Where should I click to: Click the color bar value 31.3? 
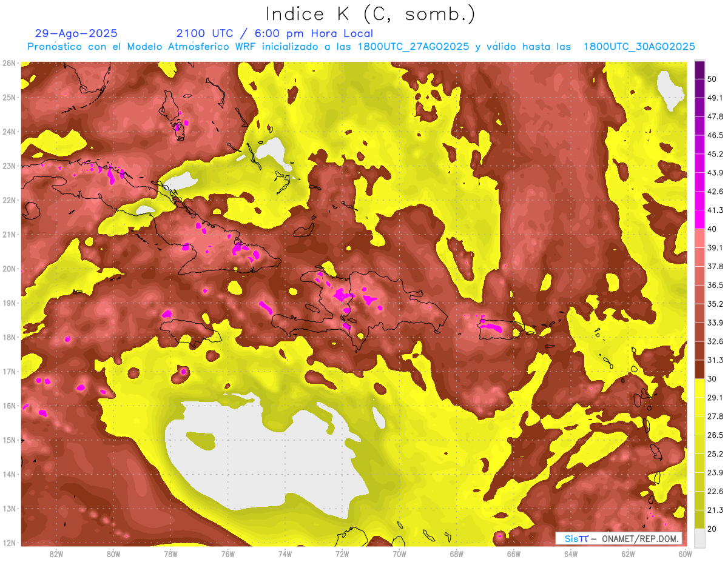pos(715,360)
